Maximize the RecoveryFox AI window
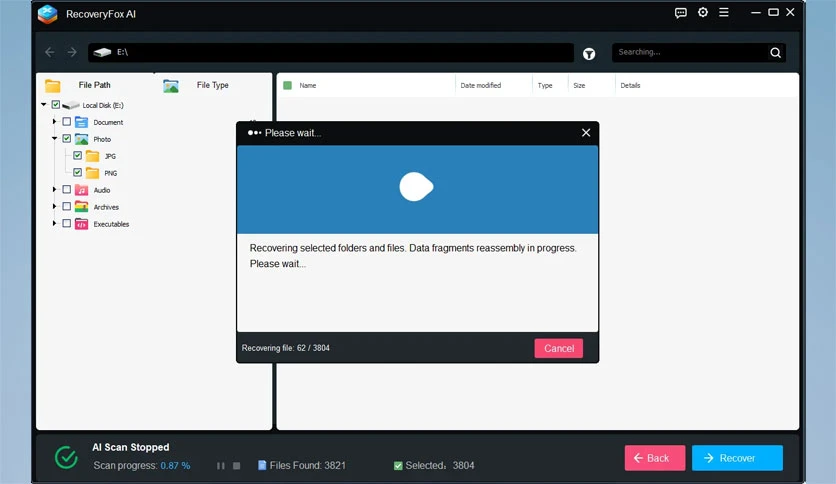Screen dimensions: 836x484 pos(773,12)
